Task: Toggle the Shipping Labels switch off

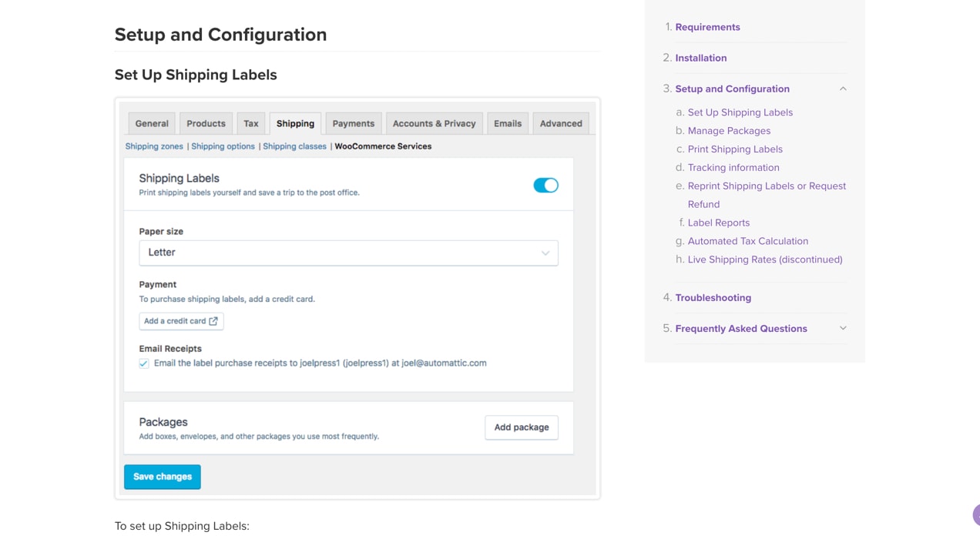Action: [x=545, y=186]
